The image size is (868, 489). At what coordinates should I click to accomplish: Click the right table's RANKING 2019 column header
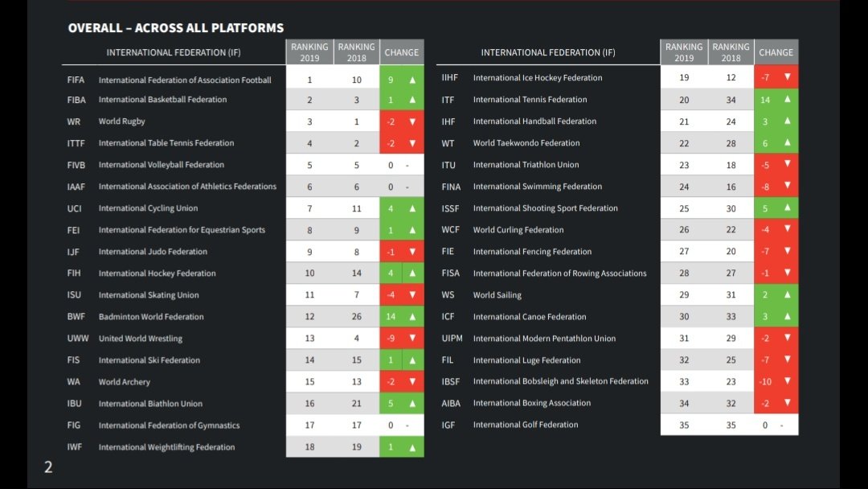[684, 52]
